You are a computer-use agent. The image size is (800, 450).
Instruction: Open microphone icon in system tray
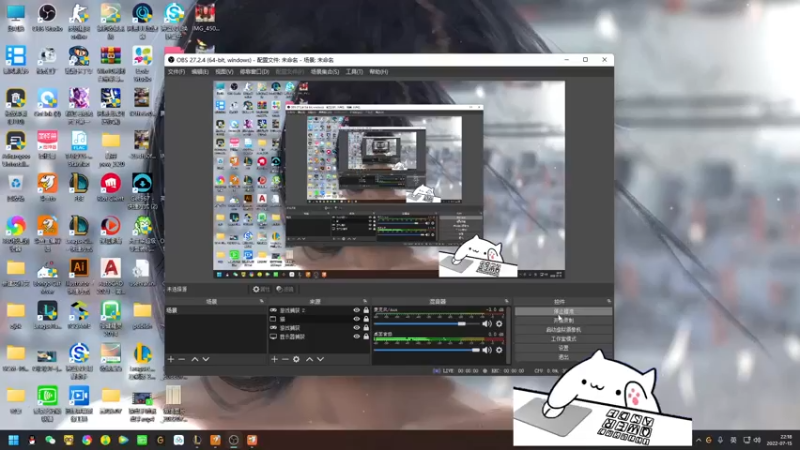pyautogui.click(x=720, y=440)
